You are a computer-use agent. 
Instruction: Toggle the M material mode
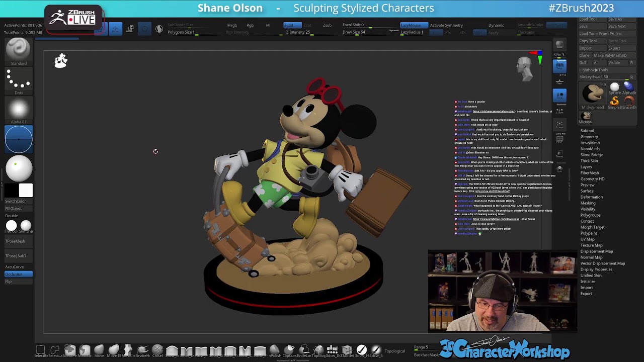pos(268,25)
